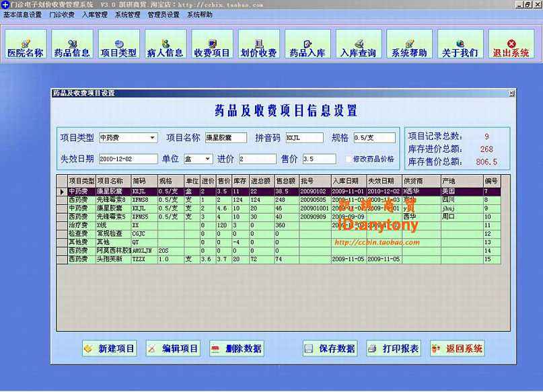Open the 管理员设置 menu
The width and height of the screenshot is (543, 392).
164,14
